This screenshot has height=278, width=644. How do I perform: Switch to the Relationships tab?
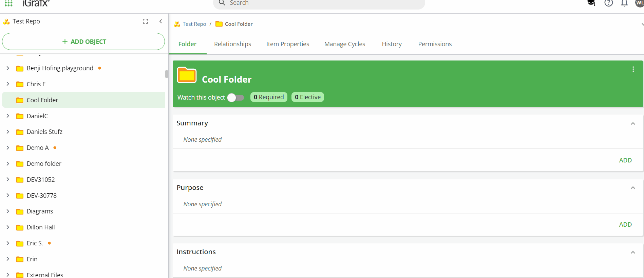coord(232,44)
